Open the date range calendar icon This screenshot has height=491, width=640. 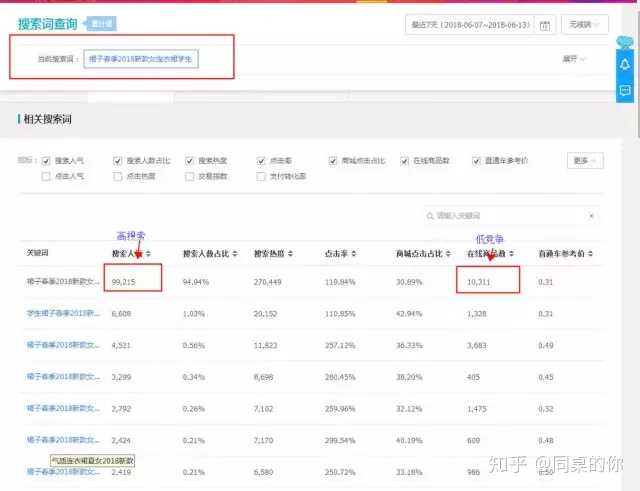click(546, 25)
